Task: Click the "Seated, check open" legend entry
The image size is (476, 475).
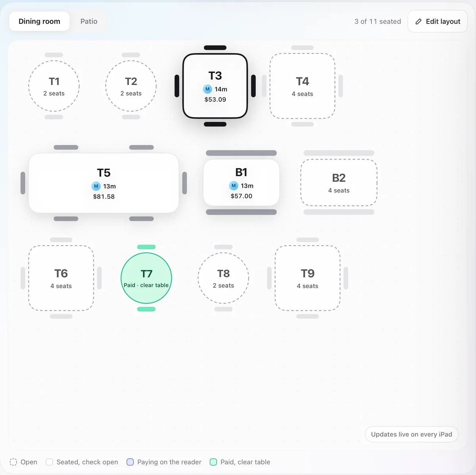Action: pos(82,462)
